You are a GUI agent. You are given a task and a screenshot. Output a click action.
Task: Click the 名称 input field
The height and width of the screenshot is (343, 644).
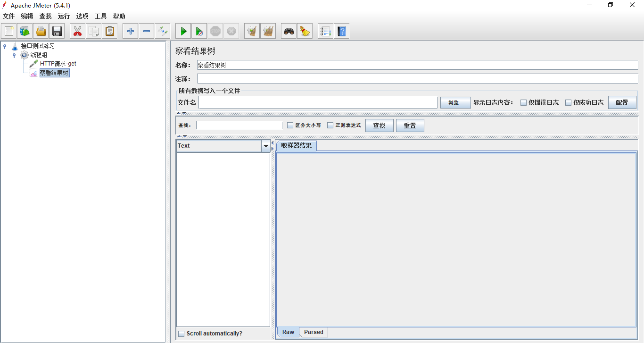(418, 65)
